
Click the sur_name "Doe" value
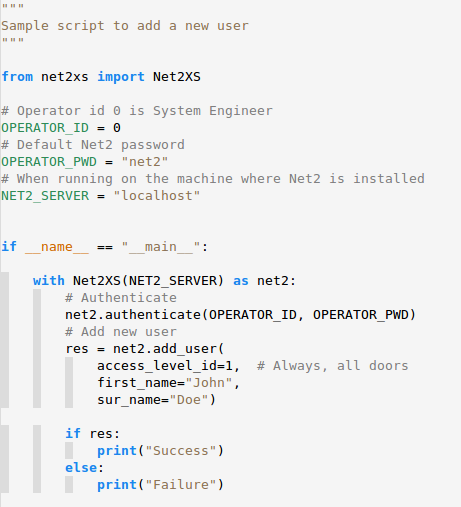coord(189,400)
